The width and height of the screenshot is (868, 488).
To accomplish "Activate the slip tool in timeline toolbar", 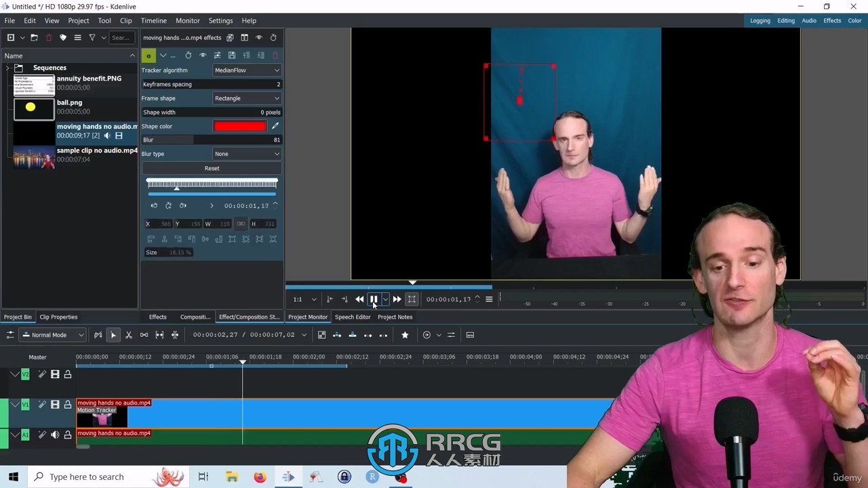I will [x=159, y=335].
